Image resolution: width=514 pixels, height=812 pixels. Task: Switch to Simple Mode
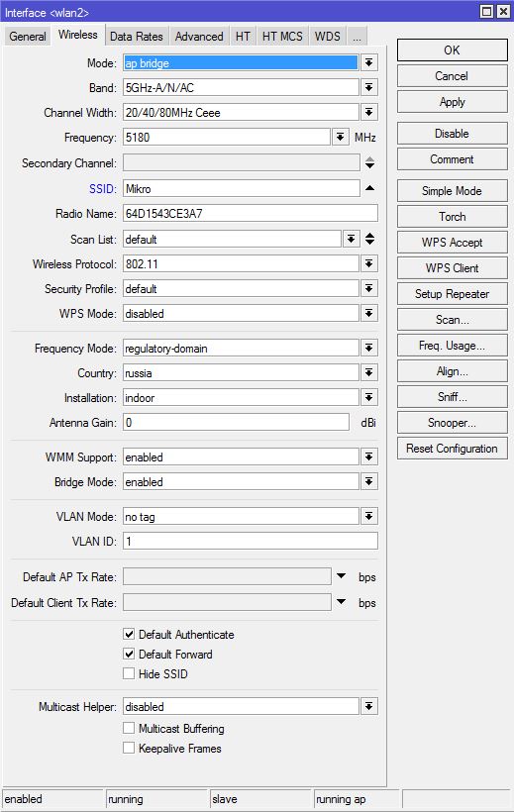452,191
